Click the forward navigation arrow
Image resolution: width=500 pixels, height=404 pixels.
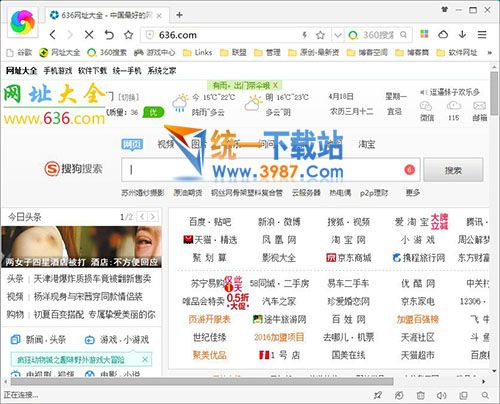coord(70,34)
